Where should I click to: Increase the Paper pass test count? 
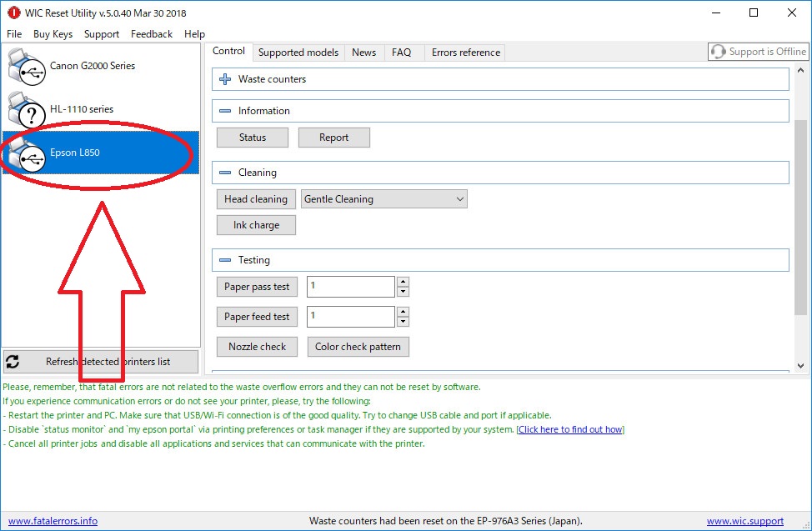point(403,282)
